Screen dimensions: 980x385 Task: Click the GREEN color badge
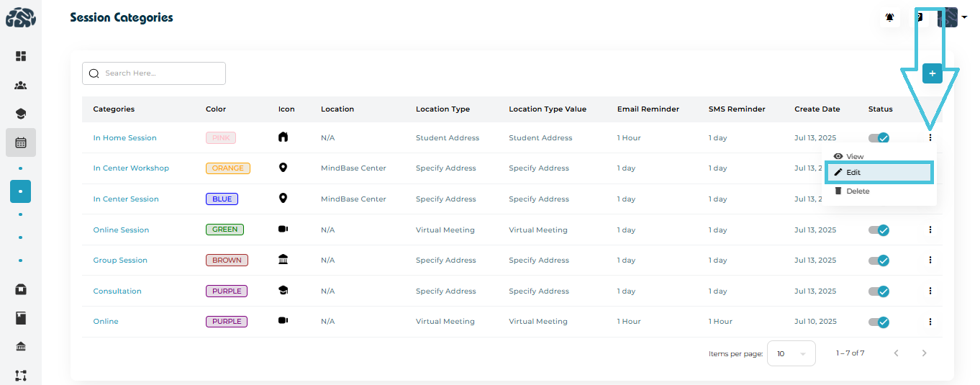tap(224, 230)
